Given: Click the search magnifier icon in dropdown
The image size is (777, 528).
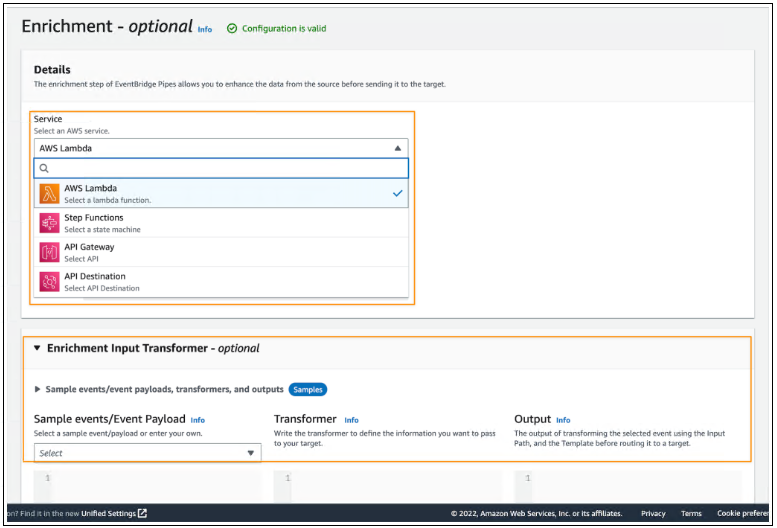Looking at the screenshot, I should pos(44,169).
